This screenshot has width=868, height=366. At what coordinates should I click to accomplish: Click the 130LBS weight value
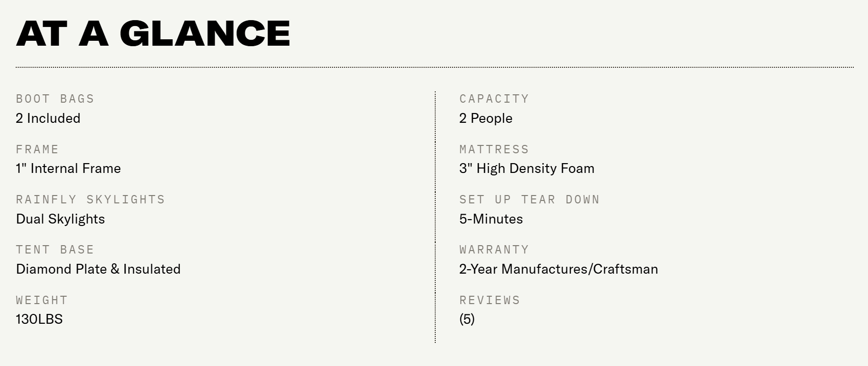pyautogui.click(x=39, y=319)
